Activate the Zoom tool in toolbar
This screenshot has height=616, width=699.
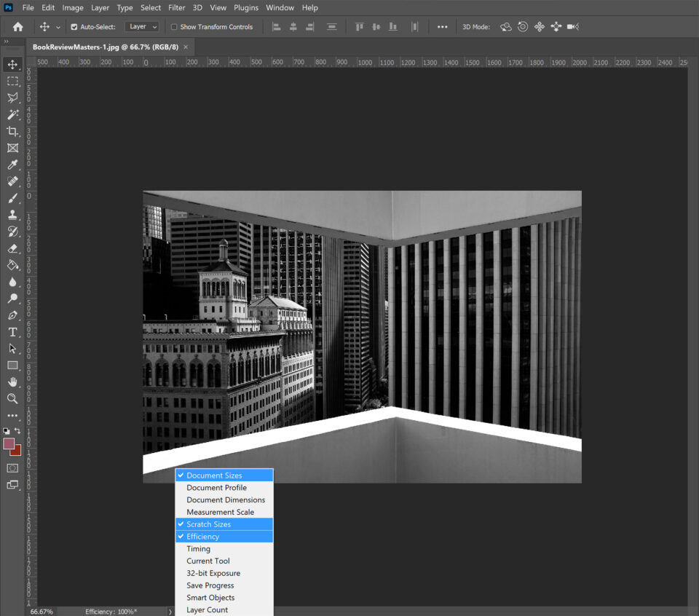(12, 398)
